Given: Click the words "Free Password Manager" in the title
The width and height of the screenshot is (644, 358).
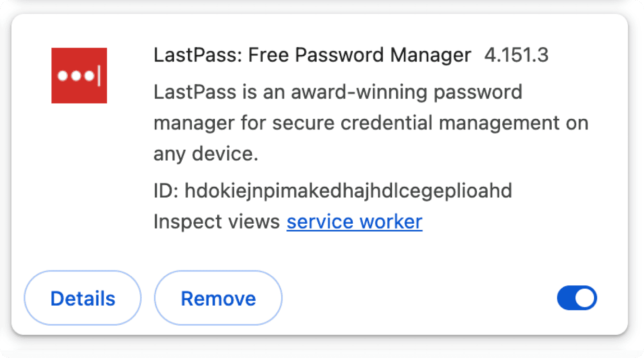Looking at the screenshot, I should pos(359,56).
